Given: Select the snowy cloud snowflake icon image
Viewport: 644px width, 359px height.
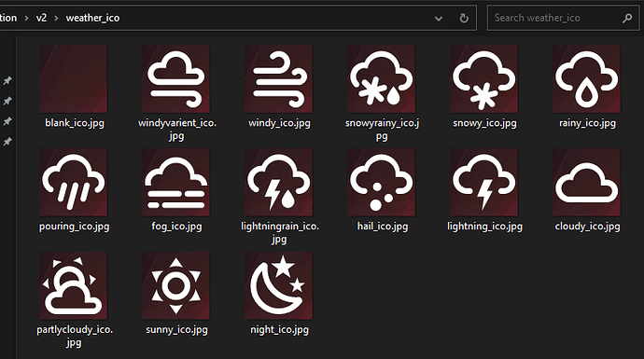Looking at the screenshot, I should pos(483,78).
